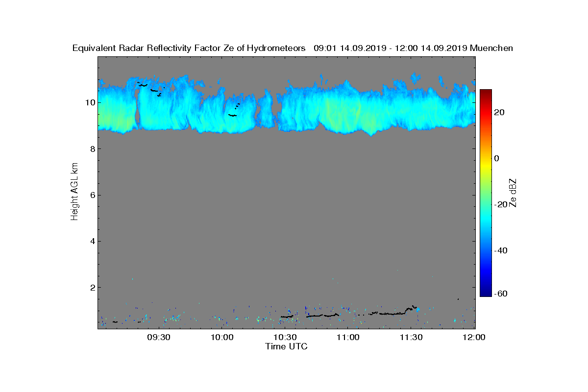The height and width of the screenshot is (392, 588).
Task: Click the 10:00 time axis label
Action: 222,337
